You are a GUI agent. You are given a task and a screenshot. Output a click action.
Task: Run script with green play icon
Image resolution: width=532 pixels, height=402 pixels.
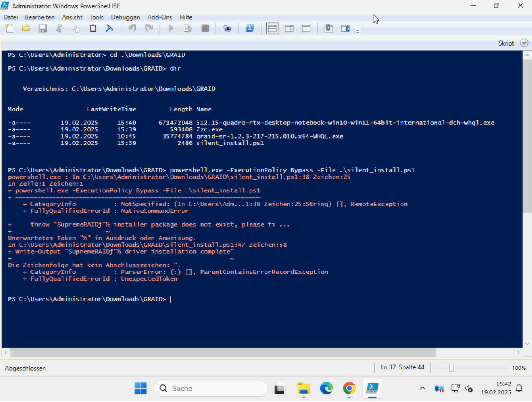coord(171,28)
